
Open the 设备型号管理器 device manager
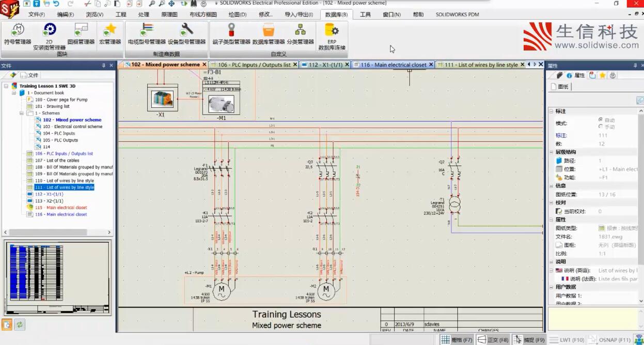click(187, 34)
